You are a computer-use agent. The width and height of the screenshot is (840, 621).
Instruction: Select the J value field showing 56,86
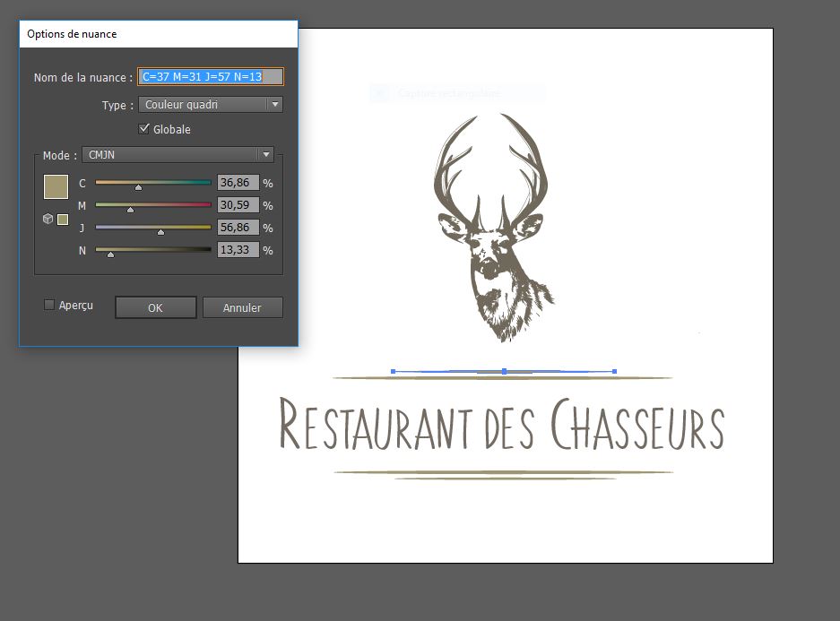coord(238,228)
